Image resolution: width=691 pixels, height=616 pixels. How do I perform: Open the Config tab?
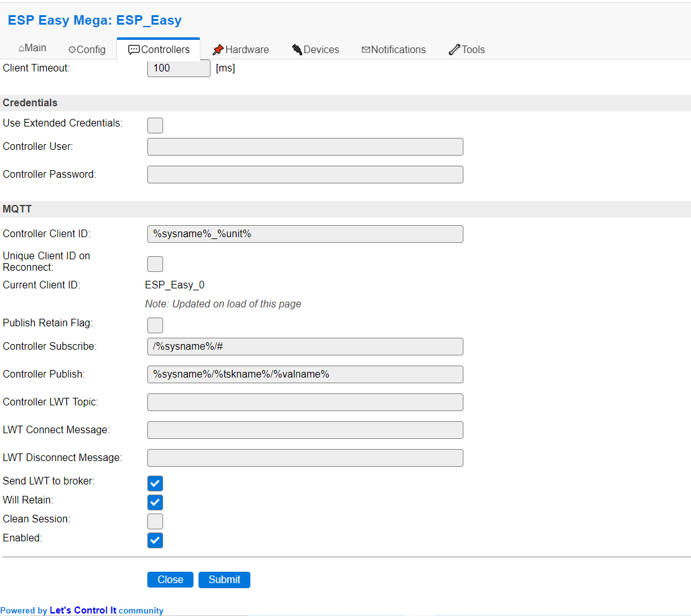pyautogui.click(x=87, y=49)
